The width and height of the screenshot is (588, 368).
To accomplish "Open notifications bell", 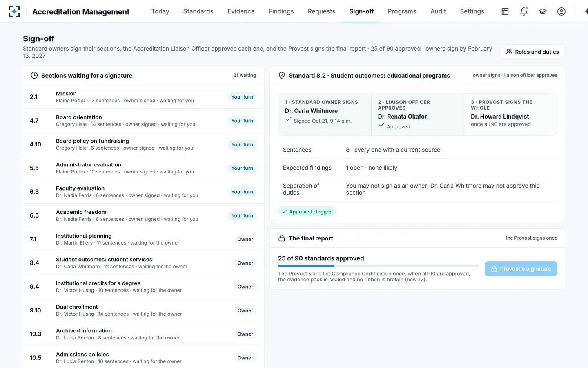I will coord(524,11).
